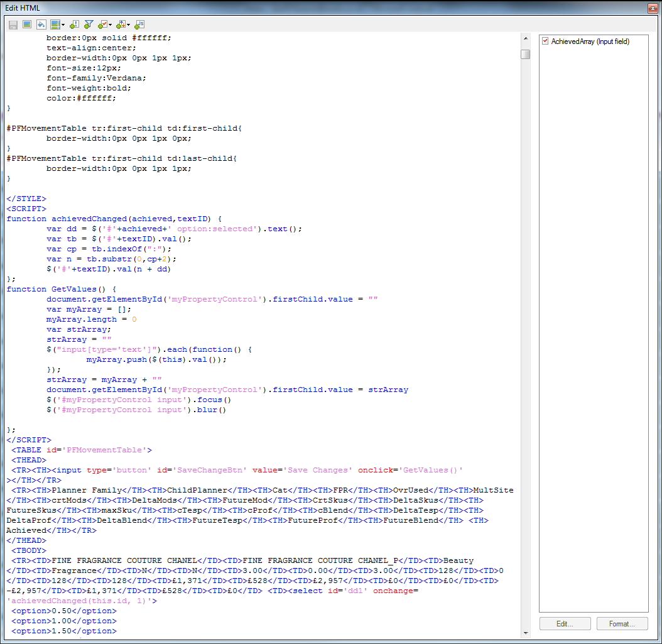662x644 pixels.
Task: Click the opening '<SCRIPT>' tag in code
Action: (26, 209)
